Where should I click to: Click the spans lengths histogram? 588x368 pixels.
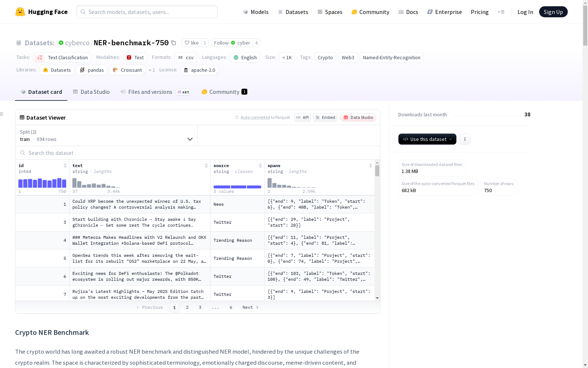pos(291,183)
